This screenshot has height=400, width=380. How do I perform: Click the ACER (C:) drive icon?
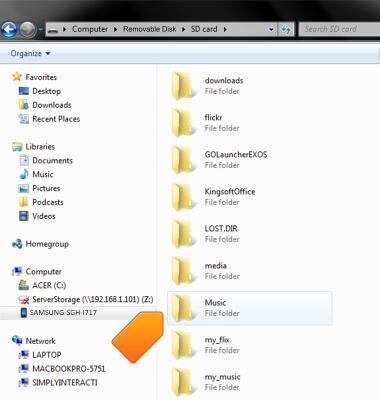[24, 285]
